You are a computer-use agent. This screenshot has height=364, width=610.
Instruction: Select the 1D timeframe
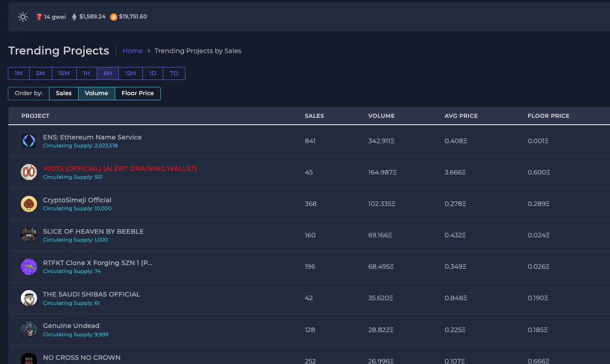tap(152, 74)
